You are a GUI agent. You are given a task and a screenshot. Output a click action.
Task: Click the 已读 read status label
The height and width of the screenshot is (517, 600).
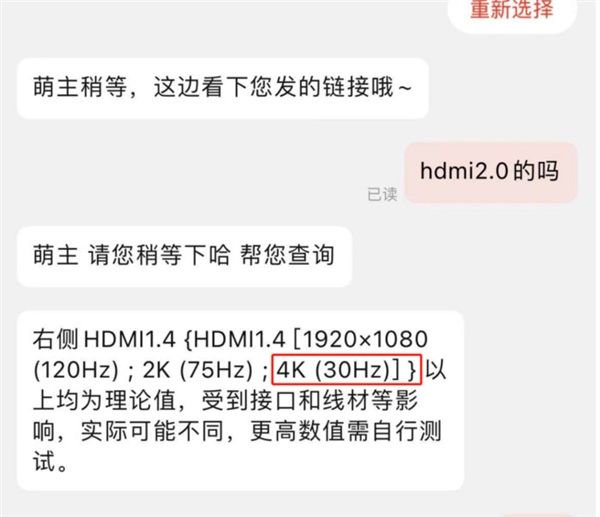pyautogui.click(x=382, y=194)
